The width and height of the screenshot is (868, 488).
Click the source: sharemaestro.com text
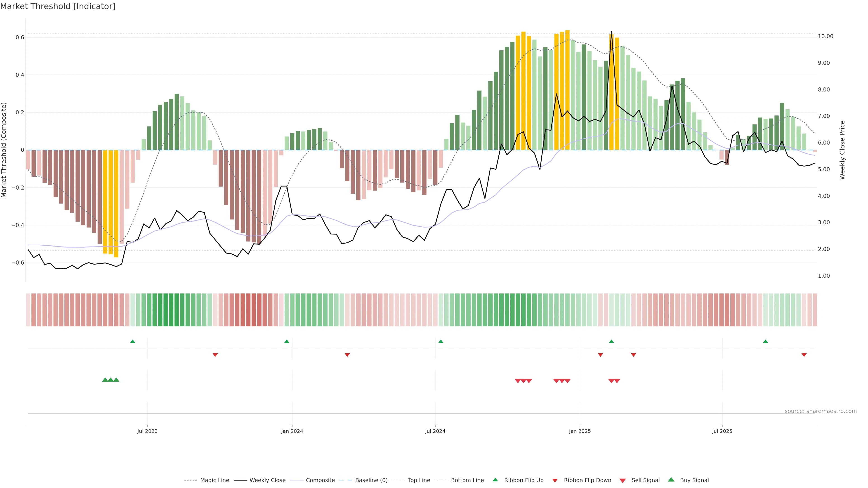[x=821, y=411]
